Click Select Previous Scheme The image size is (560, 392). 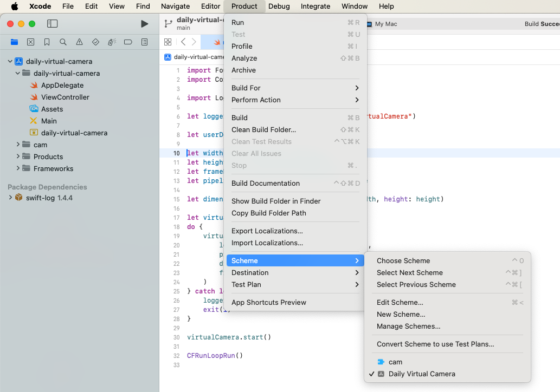coord(447,285)
